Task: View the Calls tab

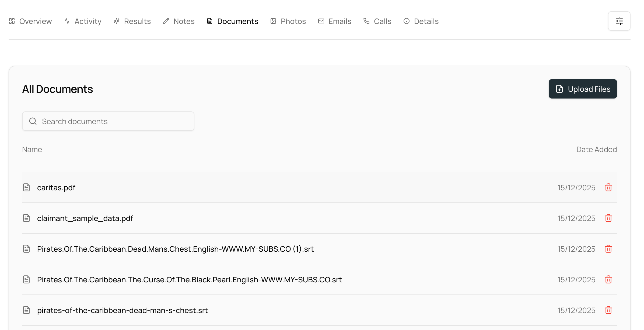Action: (377, 21)
